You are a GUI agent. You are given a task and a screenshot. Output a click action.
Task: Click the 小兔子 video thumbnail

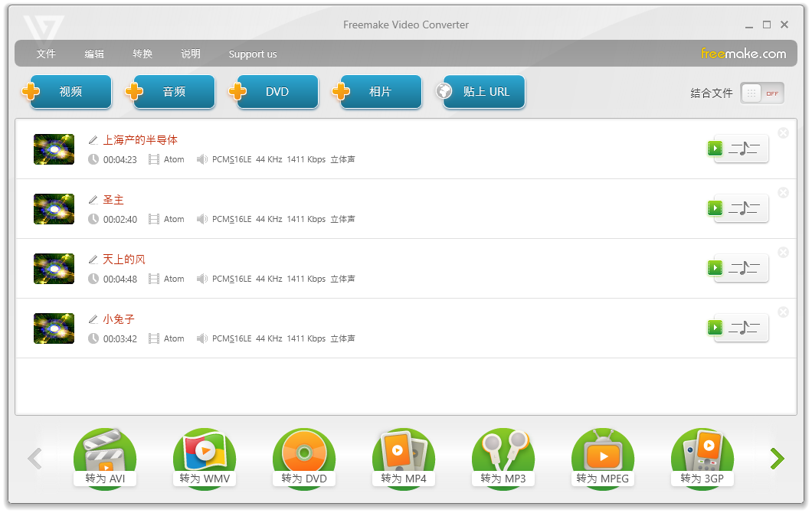coord(54,328)
